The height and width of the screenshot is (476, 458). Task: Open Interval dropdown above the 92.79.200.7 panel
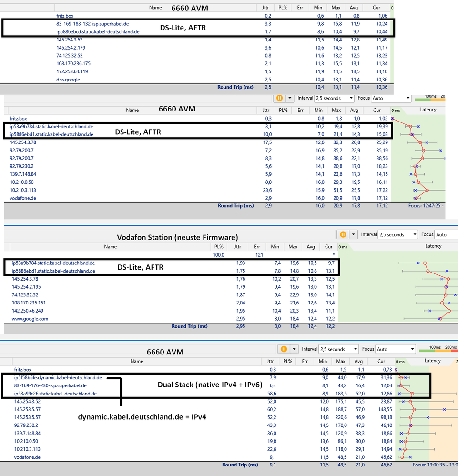(x=335, y=98)
